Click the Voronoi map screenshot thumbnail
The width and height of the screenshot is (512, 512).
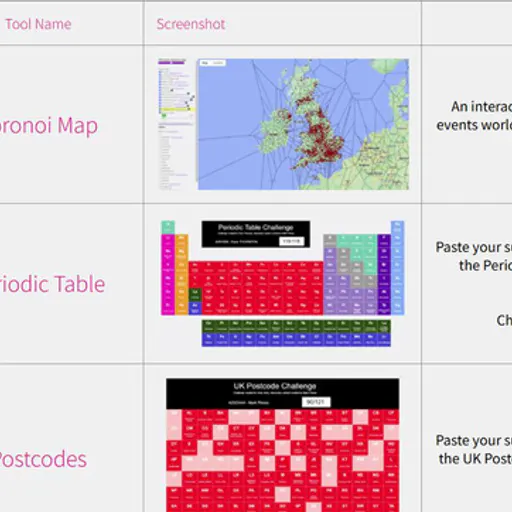(283, 124)
